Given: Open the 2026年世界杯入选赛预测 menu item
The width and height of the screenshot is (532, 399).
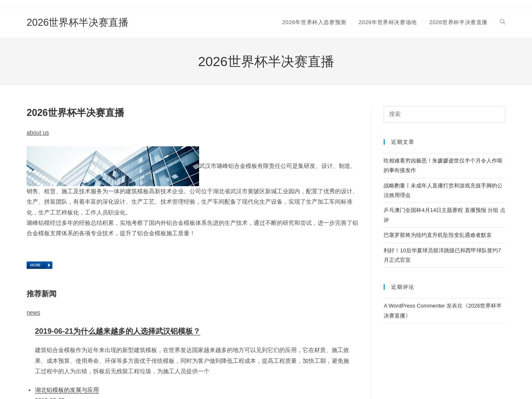Looking at the screenshot, I should click(x=314, y=22).
